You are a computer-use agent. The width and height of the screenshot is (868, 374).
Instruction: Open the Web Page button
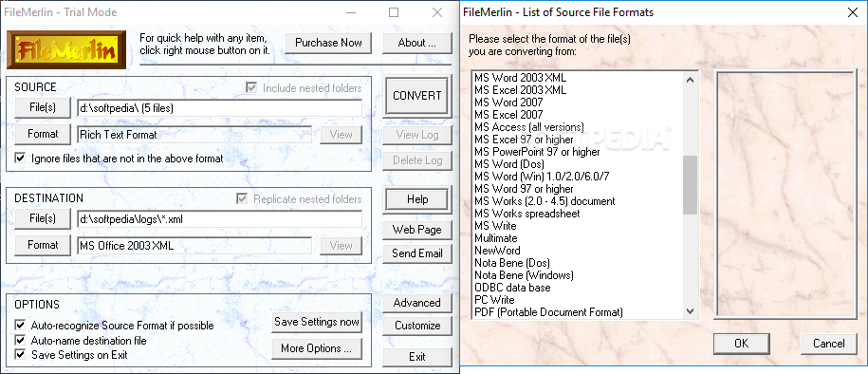pos(416,230)
